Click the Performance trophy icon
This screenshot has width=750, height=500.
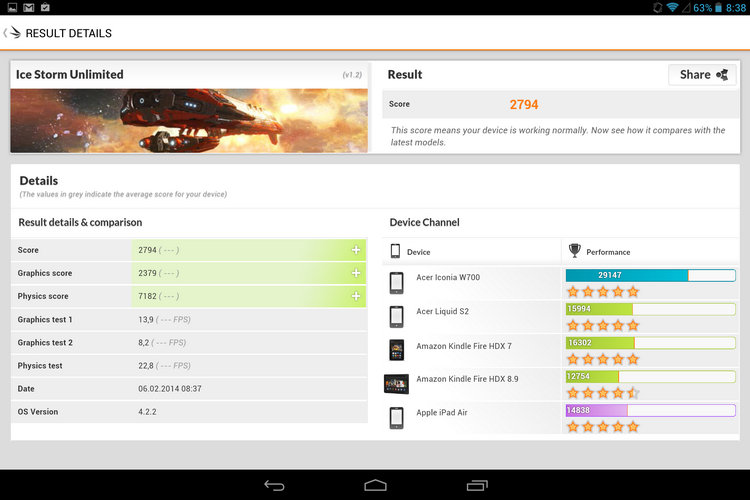pyautogui.click(x=574, y=250)
